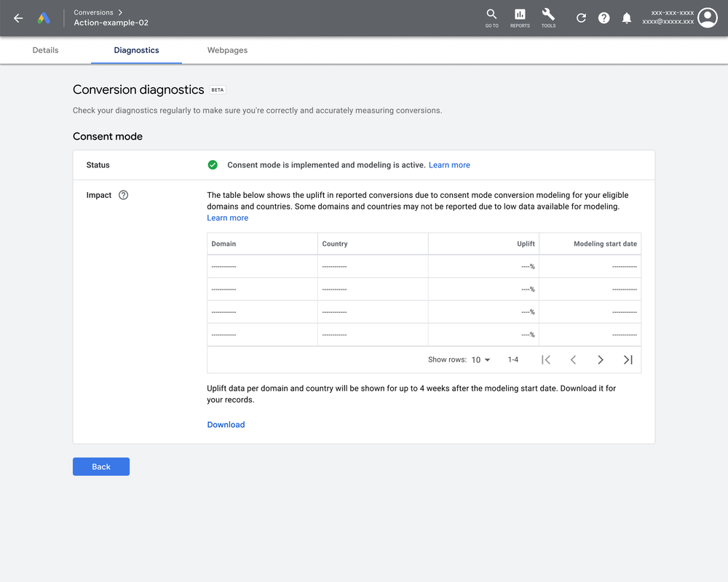Jump to the last table page
Viewport: 728px width, 582px height.
pos(628,359)
